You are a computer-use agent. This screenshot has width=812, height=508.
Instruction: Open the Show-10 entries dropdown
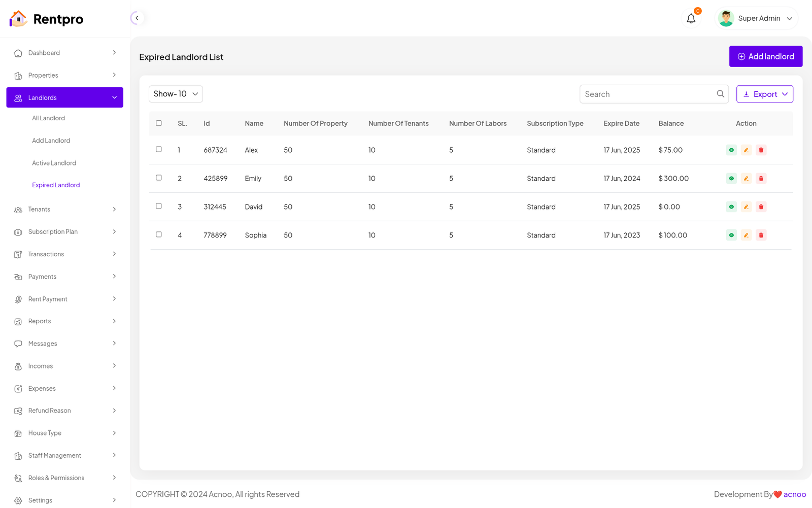(176, 94)
